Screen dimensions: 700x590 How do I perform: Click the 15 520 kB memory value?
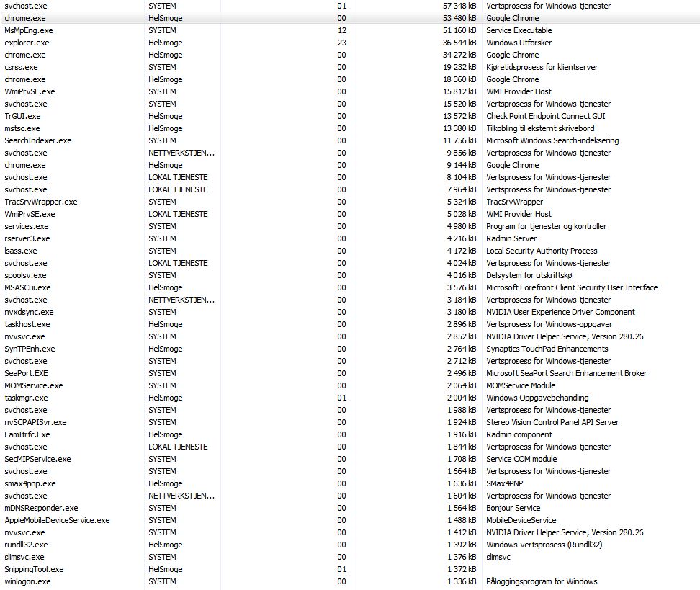click(x=459, y=104)
